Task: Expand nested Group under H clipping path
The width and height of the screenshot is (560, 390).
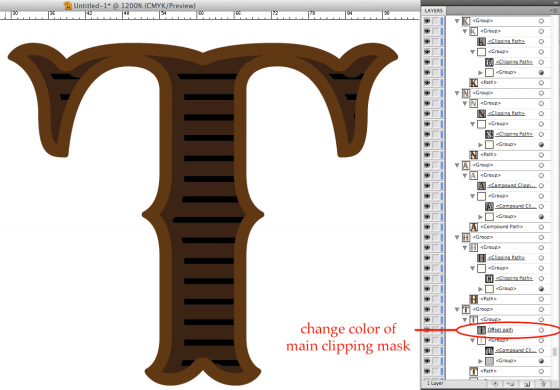Action: (x=481, y=289)
